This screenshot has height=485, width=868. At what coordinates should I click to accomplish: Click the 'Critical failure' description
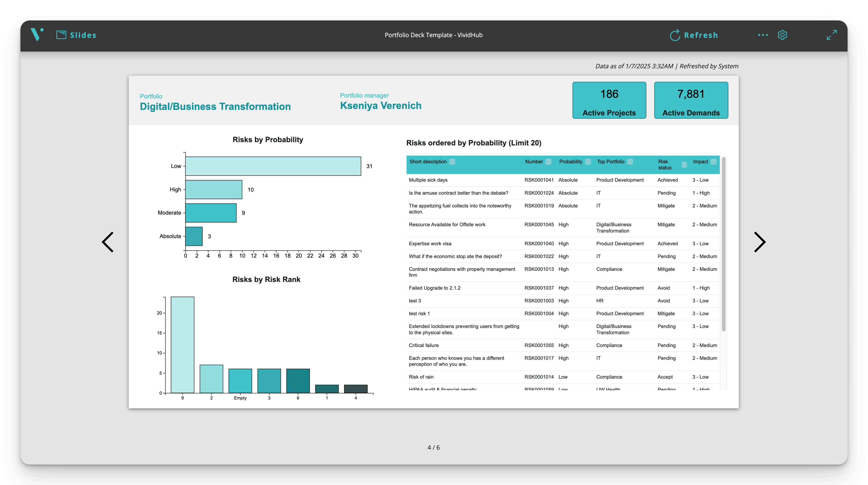(x=424, y=345)
